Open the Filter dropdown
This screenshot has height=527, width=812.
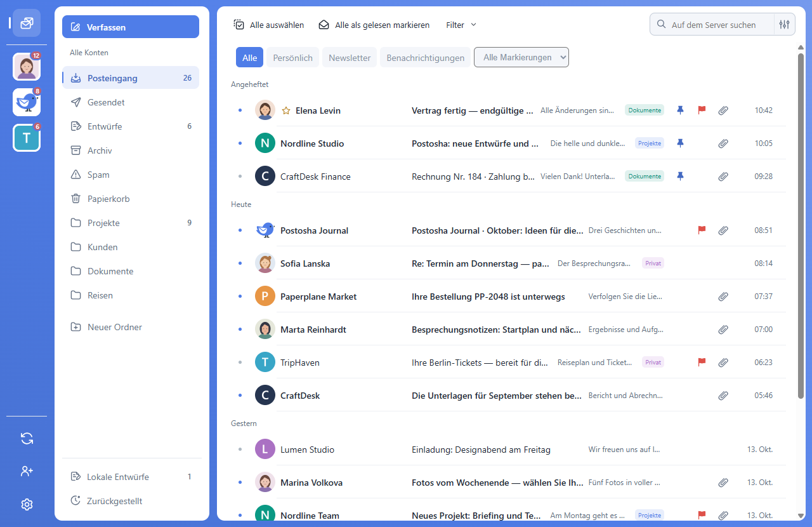461,25
